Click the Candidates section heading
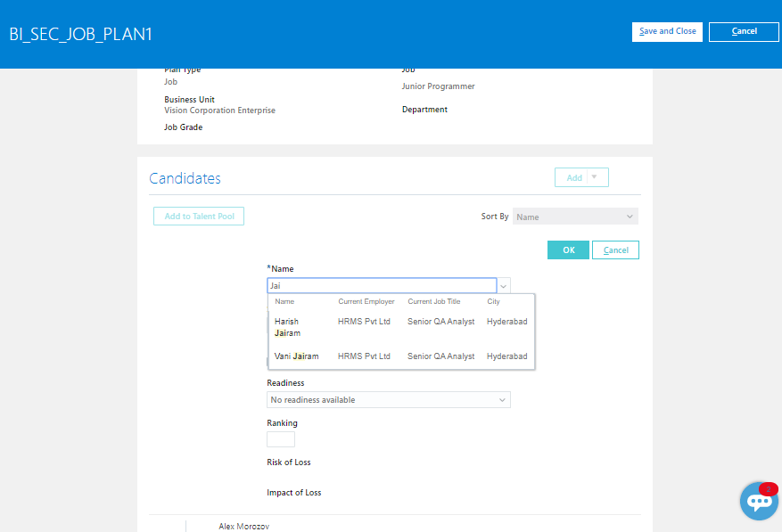782x532 pixels. (185, 178)
